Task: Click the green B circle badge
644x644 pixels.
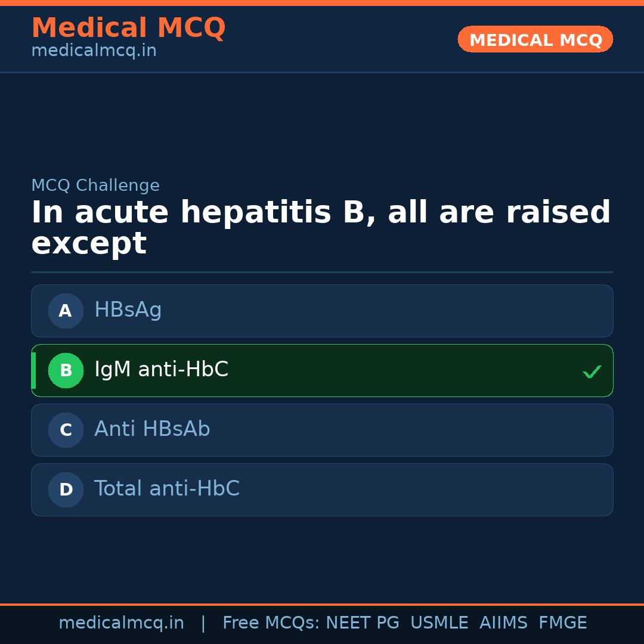Action: [66, 370]
